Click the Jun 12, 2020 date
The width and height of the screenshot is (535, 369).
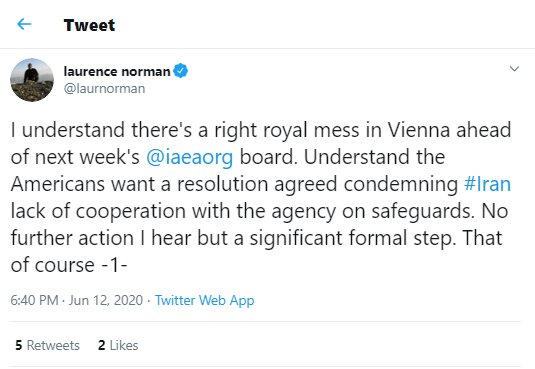tap(106, 300)
